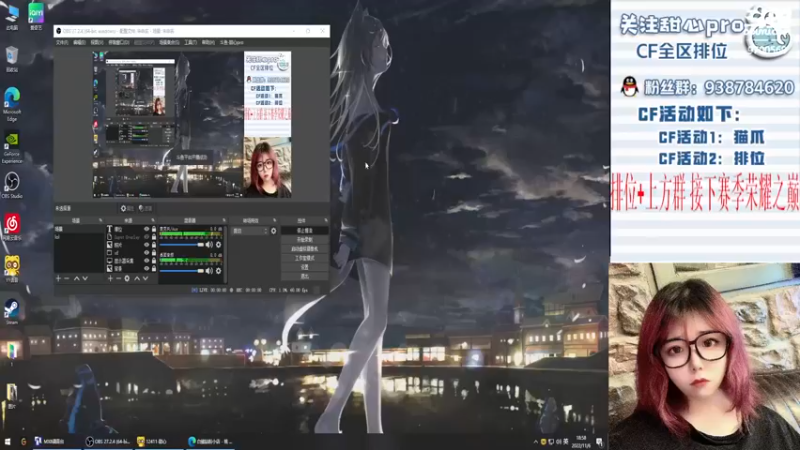Show hidden system tray icons chevron

tap(535, 442)
